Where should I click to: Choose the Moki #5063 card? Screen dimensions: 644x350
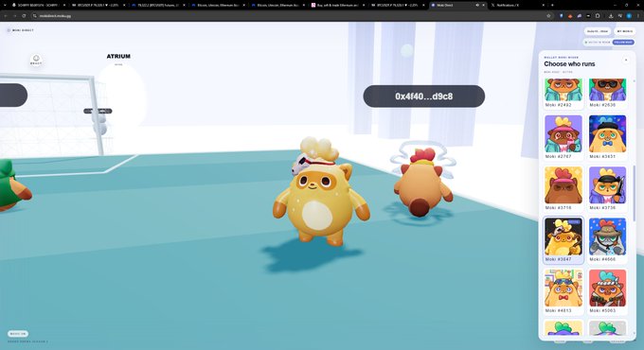[x=607, y=291]
